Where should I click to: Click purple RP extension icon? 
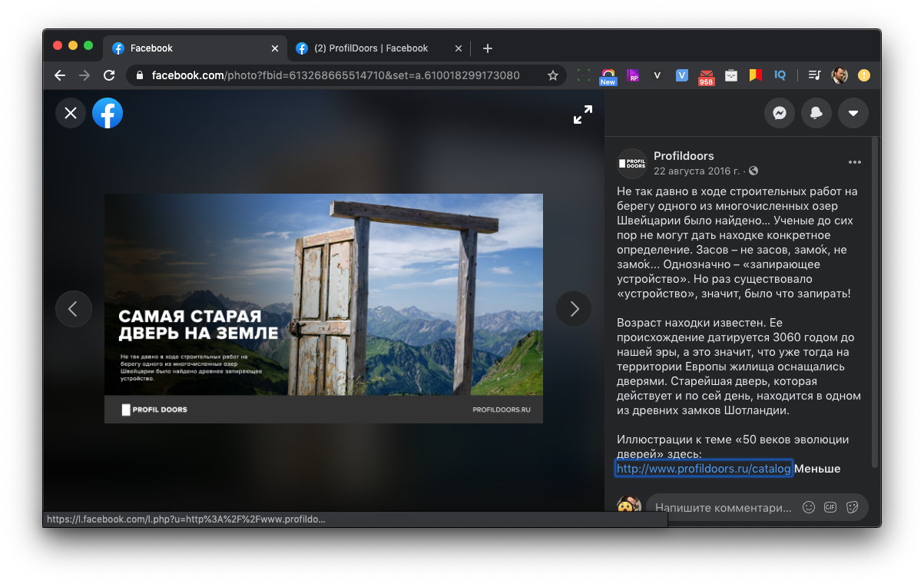tap(633, 75)
